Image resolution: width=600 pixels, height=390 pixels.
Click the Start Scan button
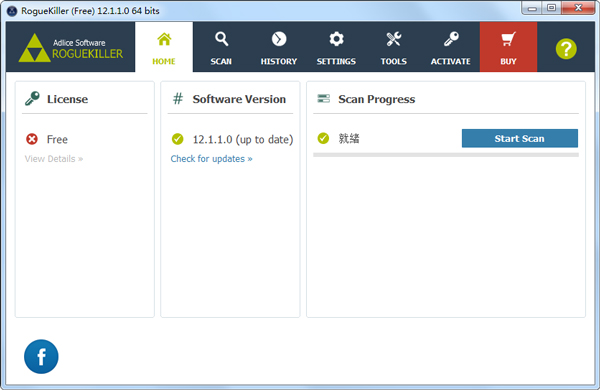coord(520,138)
